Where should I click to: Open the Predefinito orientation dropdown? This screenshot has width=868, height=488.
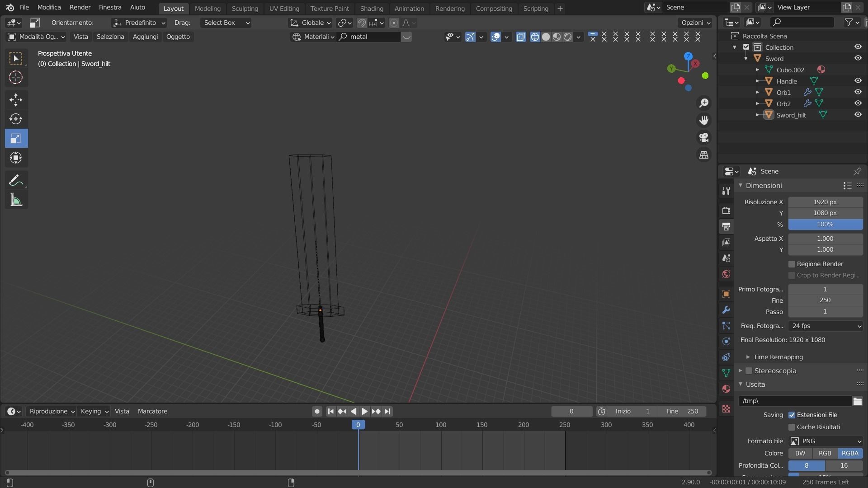[139, 23]
